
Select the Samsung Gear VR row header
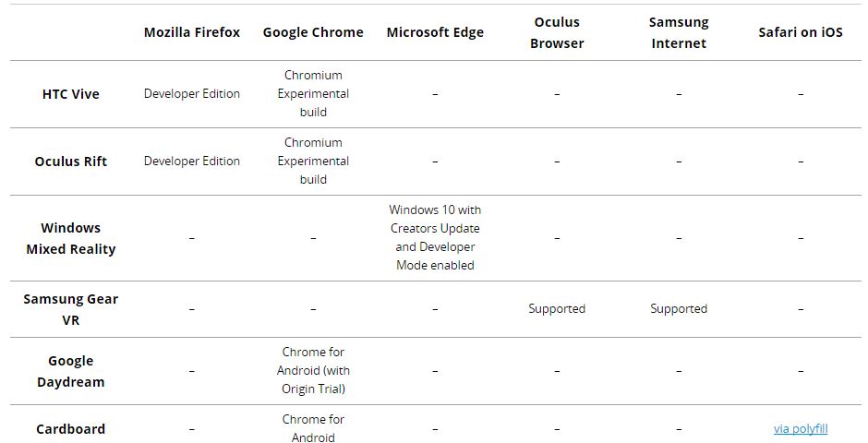tap(71, 309)
